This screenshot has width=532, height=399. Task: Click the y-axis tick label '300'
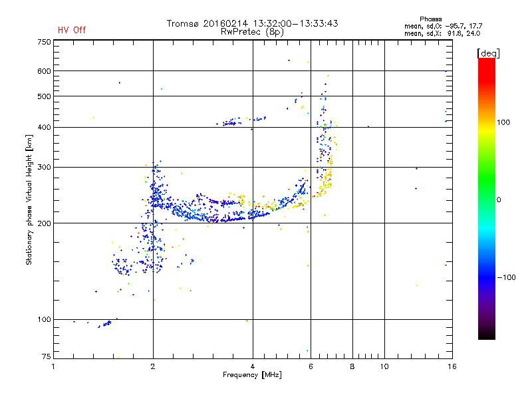(x=44, y=168)
